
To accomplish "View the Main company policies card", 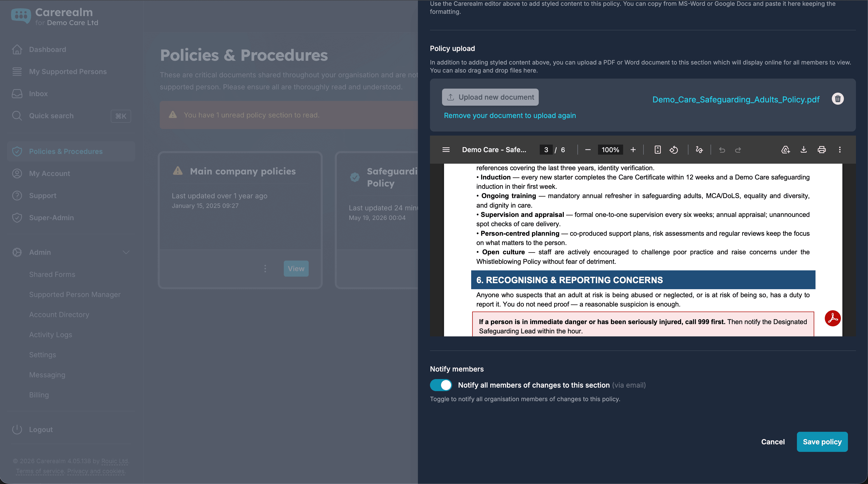I will click(x=296, y=268).
